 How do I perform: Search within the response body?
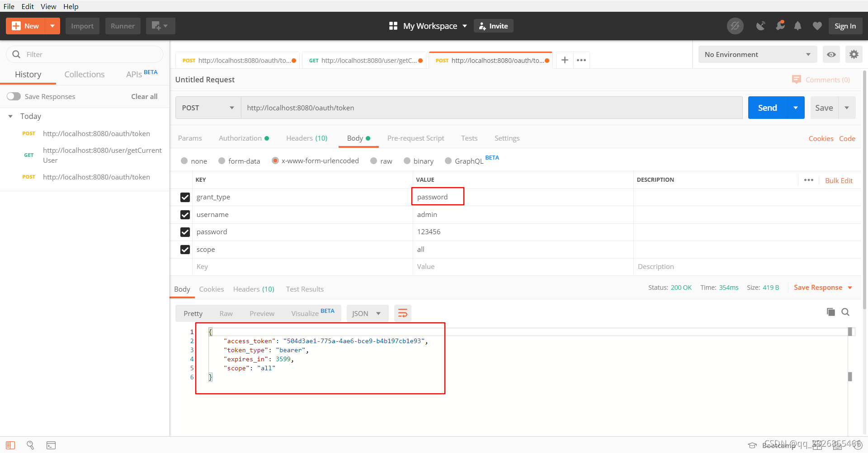pyautogui.click(x=845, y=312)
